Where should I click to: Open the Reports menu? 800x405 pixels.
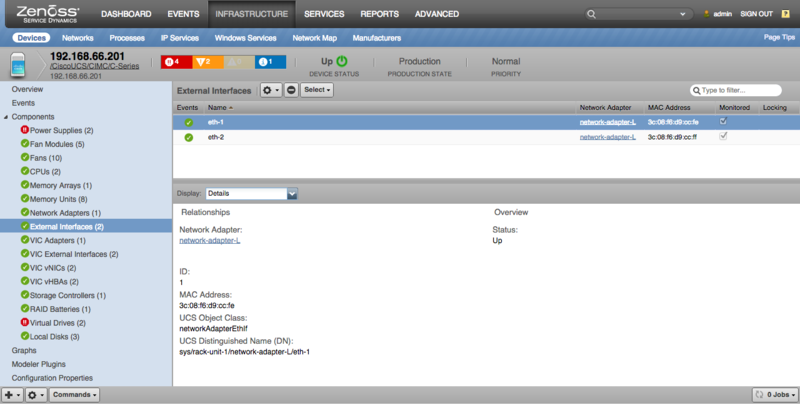point(380,14)
